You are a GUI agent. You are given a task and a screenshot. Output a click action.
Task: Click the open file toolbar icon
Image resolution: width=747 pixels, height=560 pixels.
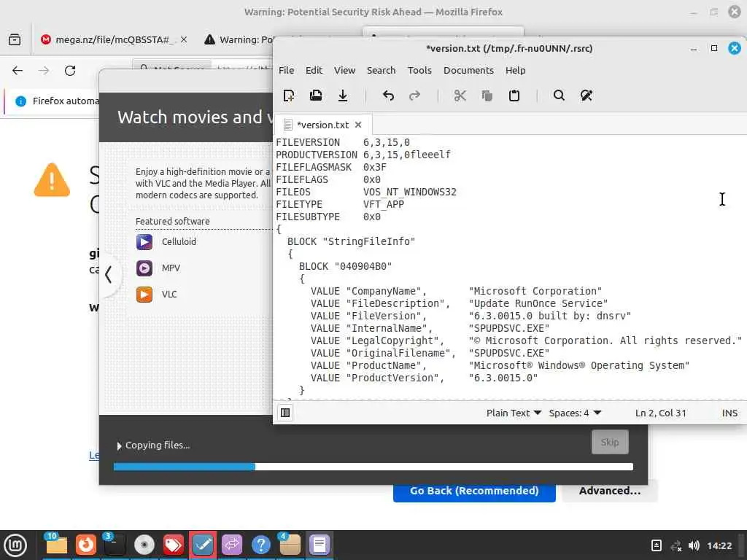(x=315, y=96)
